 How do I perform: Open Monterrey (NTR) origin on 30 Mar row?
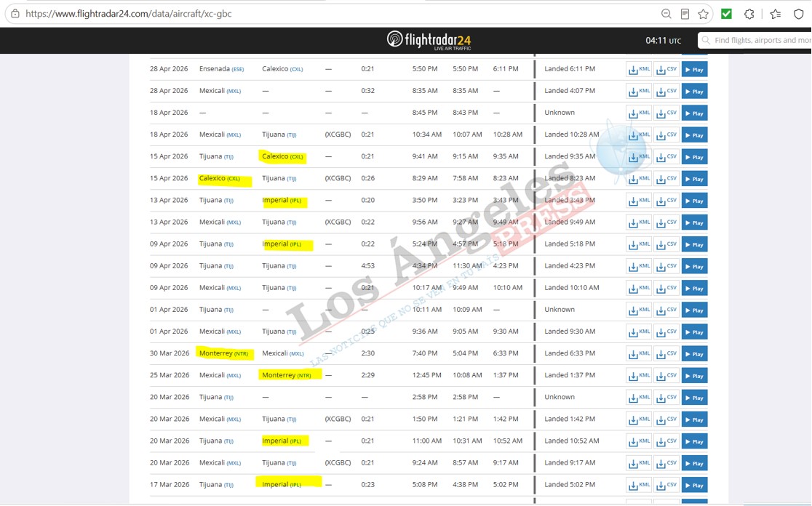pos(223,353)
